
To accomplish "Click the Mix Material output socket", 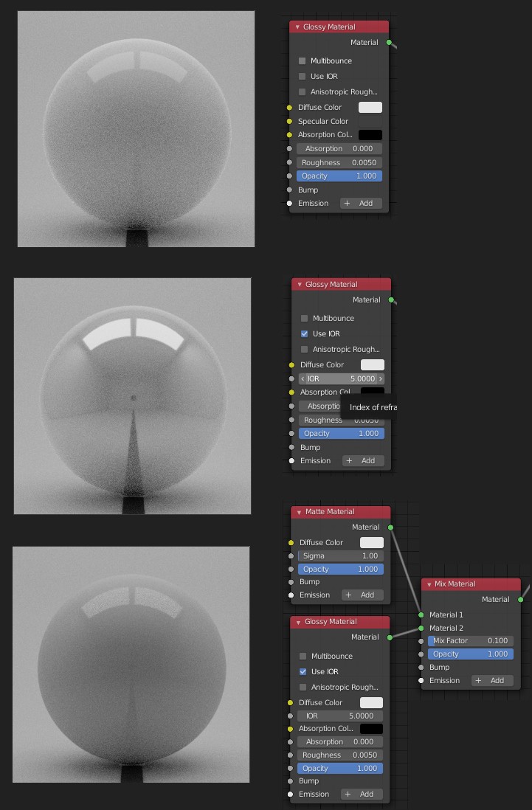I will [520, 599].
